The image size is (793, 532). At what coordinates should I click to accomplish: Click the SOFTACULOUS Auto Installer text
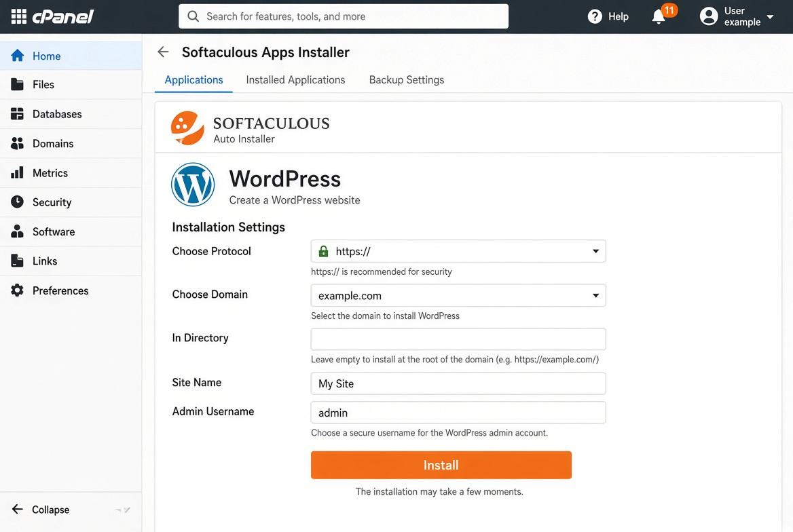(x=271, y=130)
